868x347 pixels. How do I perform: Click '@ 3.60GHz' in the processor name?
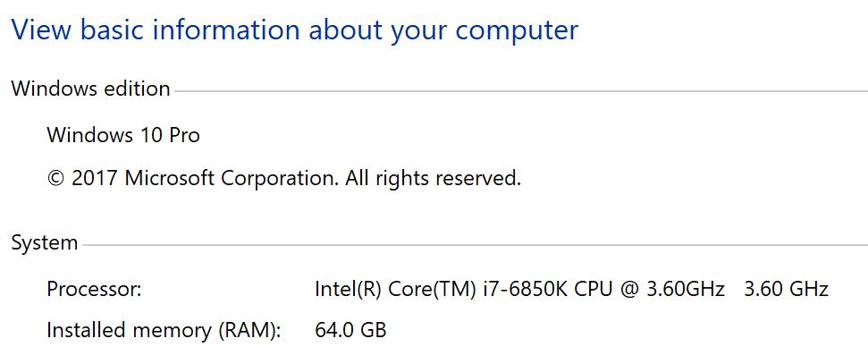[x=673, y=289]
